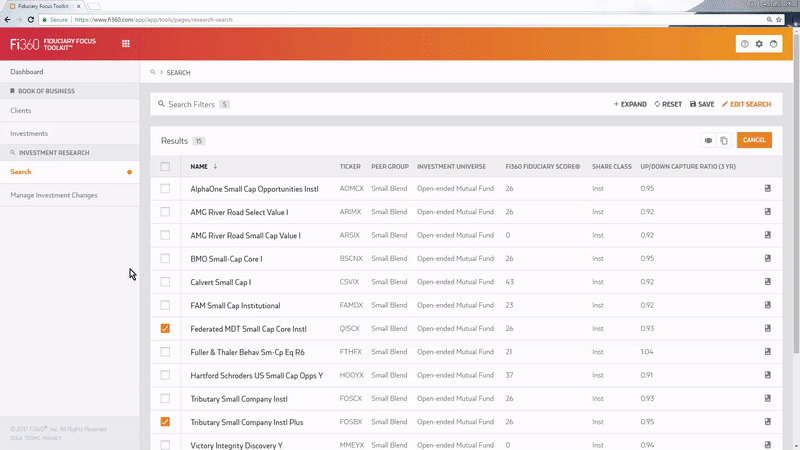Click the browser zoom magnifier icon
The height and width of the screenshot is (450, 800).
(x=769, y=19)
